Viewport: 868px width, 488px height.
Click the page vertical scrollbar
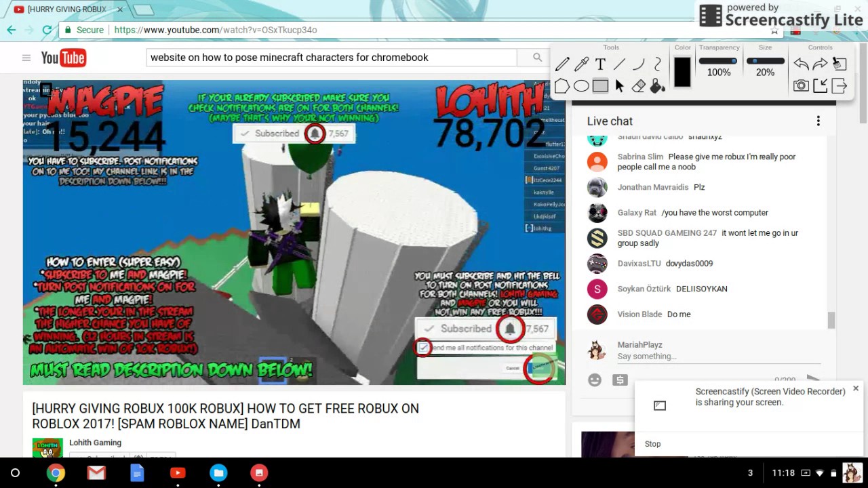pos(863,88)
